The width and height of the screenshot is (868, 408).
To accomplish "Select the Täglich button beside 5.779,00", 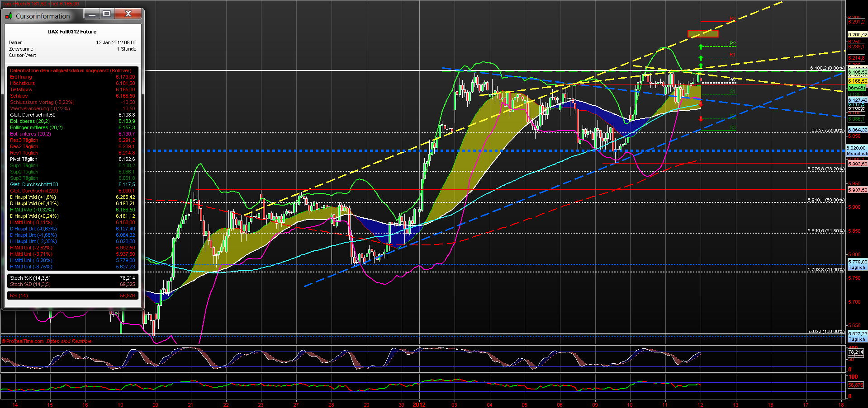I will tap(856, 267).
